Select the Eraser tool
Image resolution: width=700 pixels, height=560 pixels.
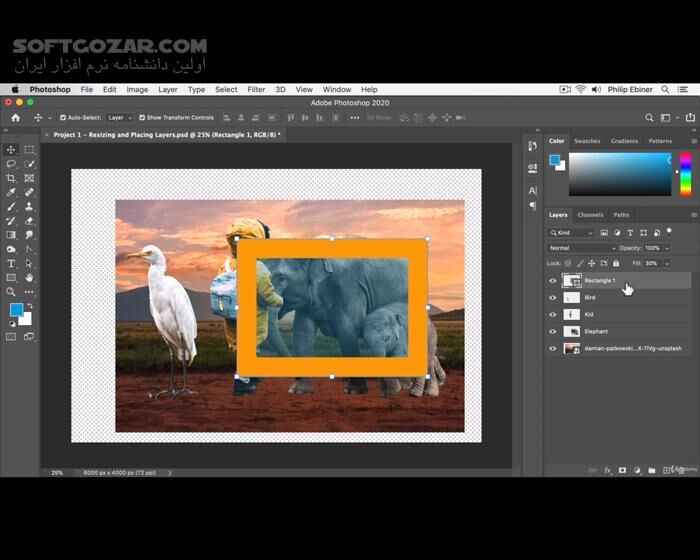click(x=29, y=221)
